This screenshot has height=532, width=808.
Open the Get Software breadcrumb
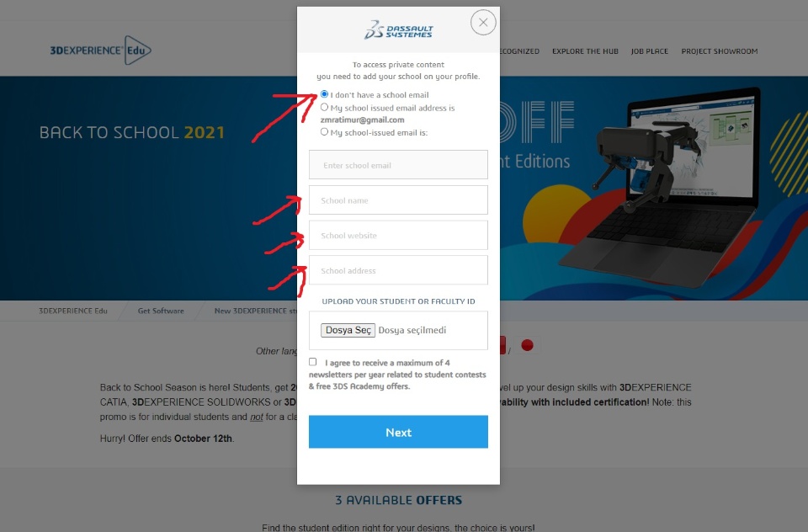point(161,311)
